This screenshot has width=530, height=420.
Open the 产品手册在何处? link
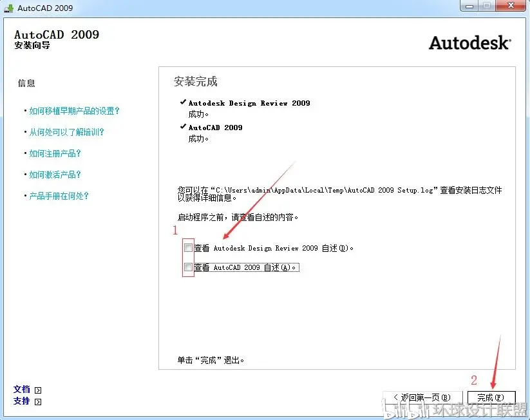59,196
